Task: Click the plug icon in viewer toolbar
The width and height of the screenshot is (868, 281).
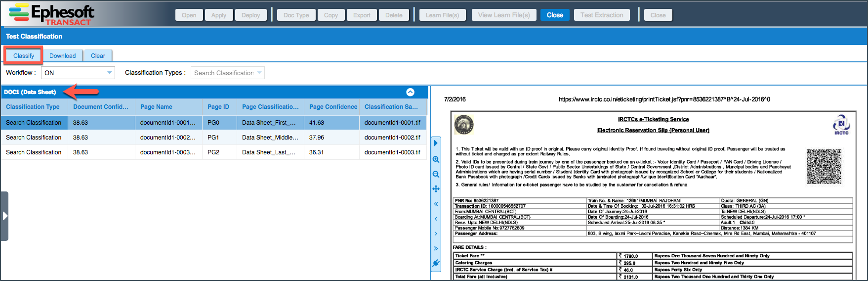Action: (x=436, y=263)
